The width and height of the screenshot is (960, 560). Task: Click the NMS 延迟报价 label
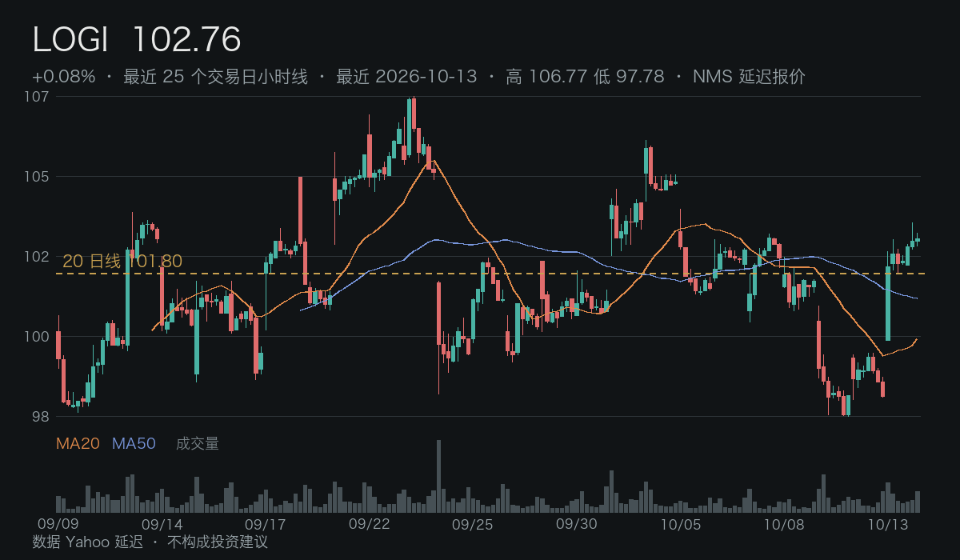pyautogui.click(x=749, y=77)
